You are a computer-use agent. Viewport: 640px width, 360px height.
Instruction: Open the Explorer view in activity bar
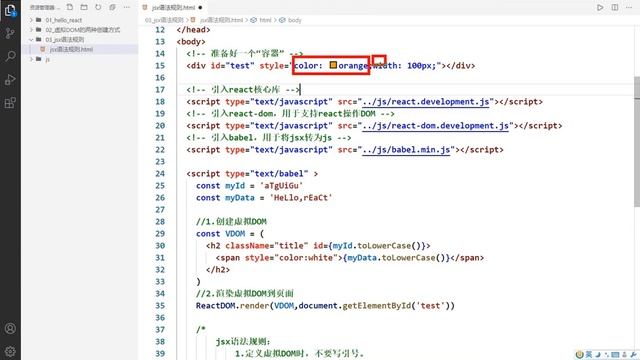point(10,11)
